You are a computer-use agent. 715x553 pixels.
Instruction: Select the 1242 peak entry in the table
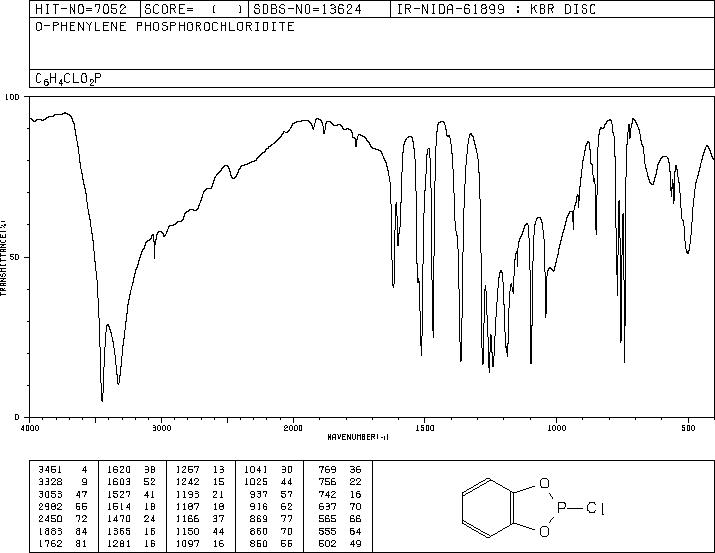click(x=201, y=482)
